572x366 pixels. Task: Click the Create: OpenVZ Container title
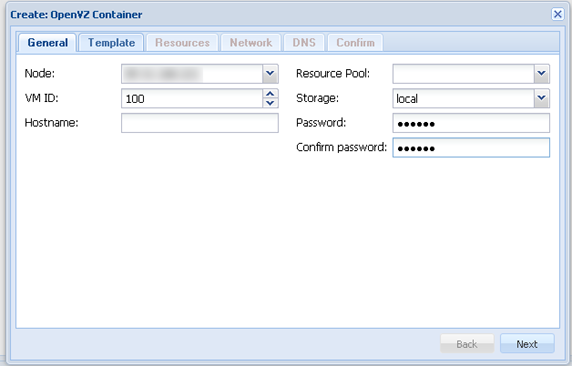(x=76, y=15)
